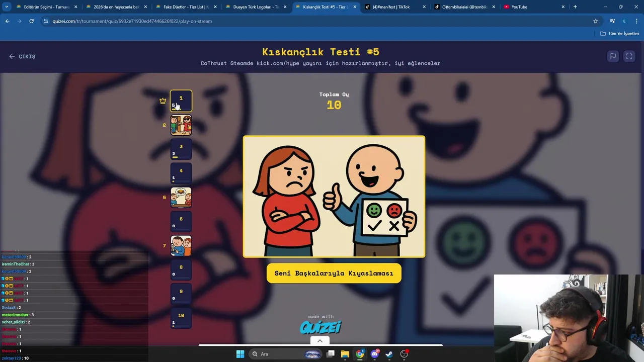This screenshot has height=362, width=644.
Task: Open the tab search dropdown arrow
Action: (7, 7)
